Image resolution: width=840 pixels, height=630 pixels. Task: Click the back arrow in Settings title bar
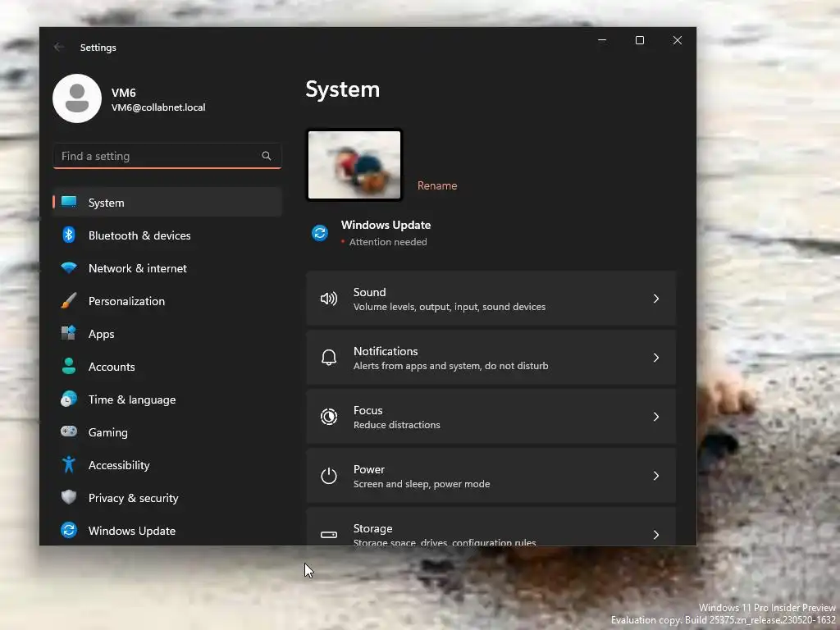[x=59, y=47]
